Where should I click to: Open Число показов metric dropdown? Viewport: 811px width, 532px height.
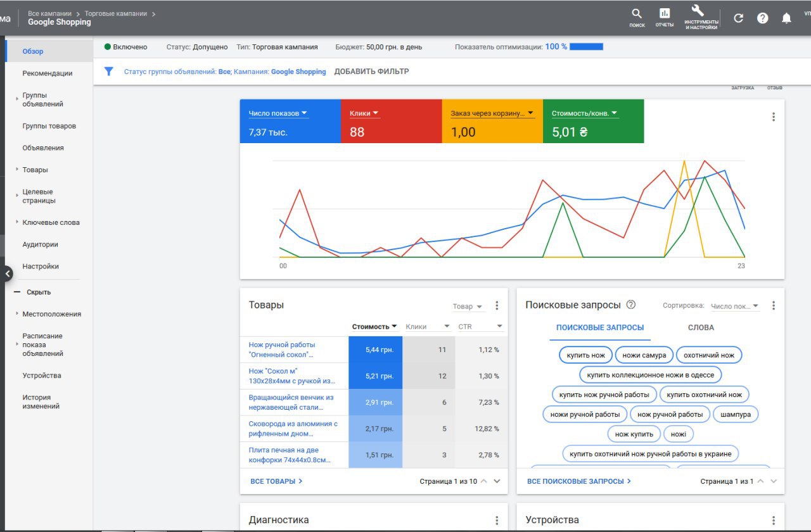coord(278,113)
